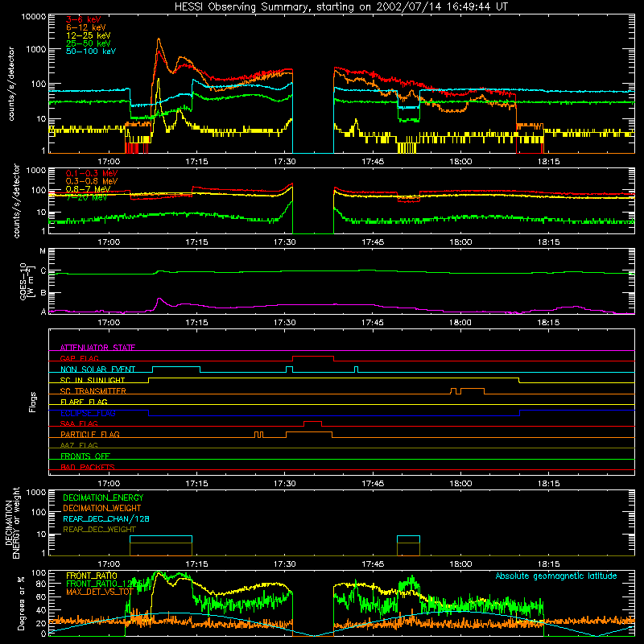
Task: Select the FLARE_FLAG label
Action: tap(84, 402)
